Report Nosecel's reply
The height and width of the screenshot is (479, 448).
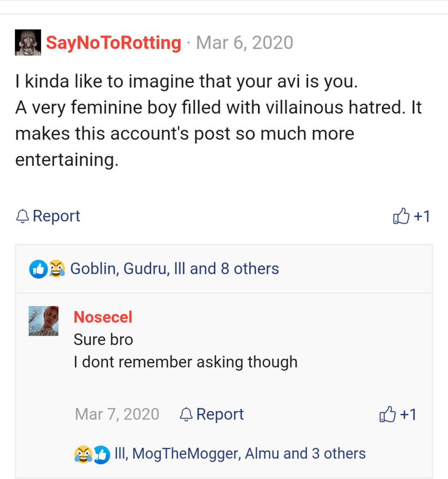[220, 414]
